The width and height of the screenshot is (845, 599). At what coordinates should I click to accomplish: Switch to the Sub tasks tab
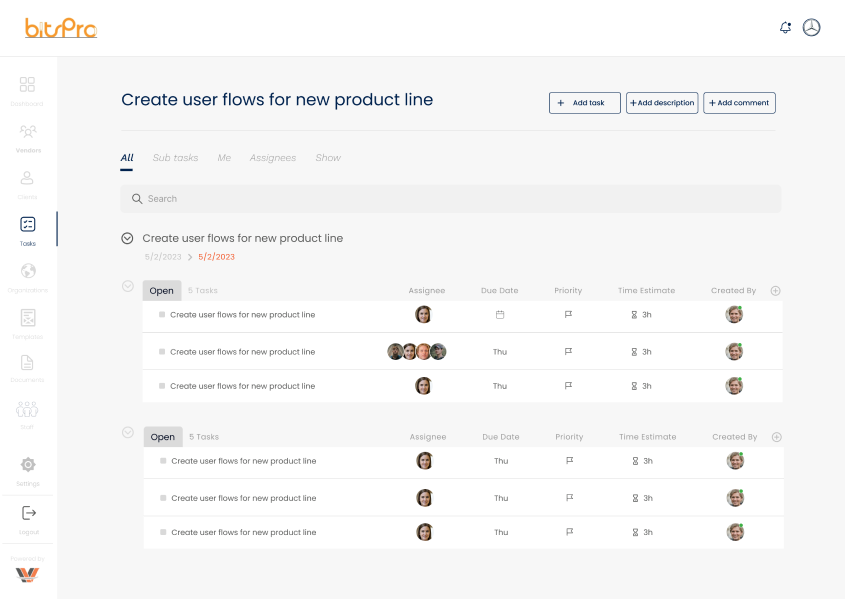pos(175,158)
